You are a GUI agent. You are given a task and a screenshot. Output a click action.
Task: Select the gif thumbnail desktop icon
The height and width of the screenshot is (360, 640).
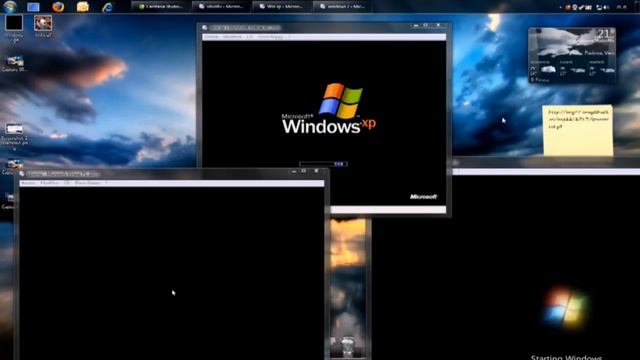(x=43, y=26)
